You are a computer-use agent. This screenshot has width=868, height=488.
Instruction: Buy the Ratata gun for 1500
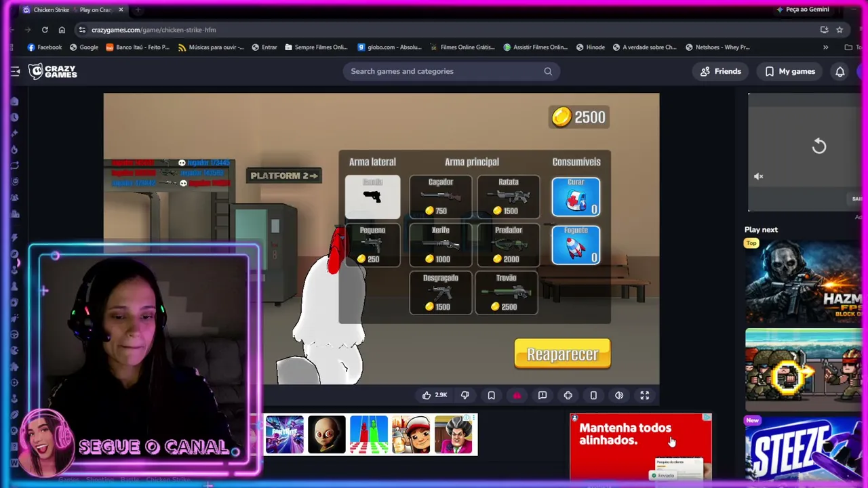tap(509, 197)
